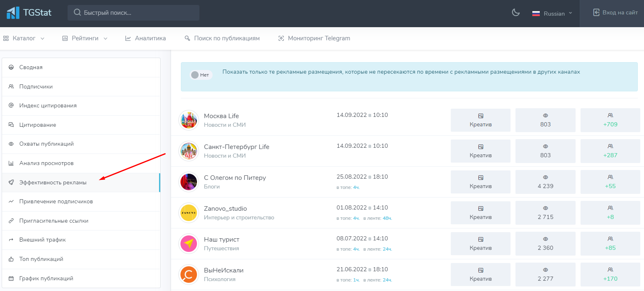Click Интерьер и строительство category text
Image resolution: width=644 pixels, height=291 pixels.
pyautogui.click(x=239, y=218)
